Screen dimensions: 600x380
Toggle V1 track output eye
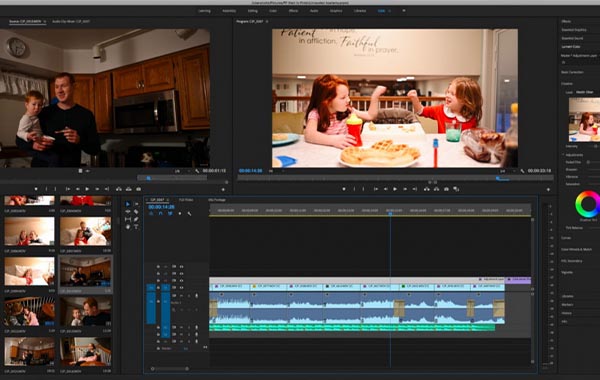coord(181,287)
